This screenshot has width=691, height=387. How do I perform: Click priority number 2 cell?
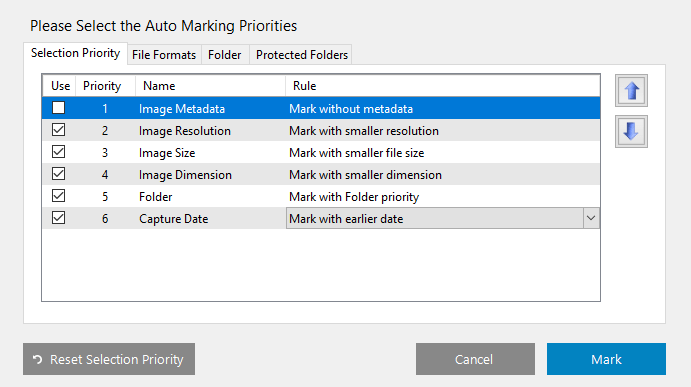click(x=105, y=130)
